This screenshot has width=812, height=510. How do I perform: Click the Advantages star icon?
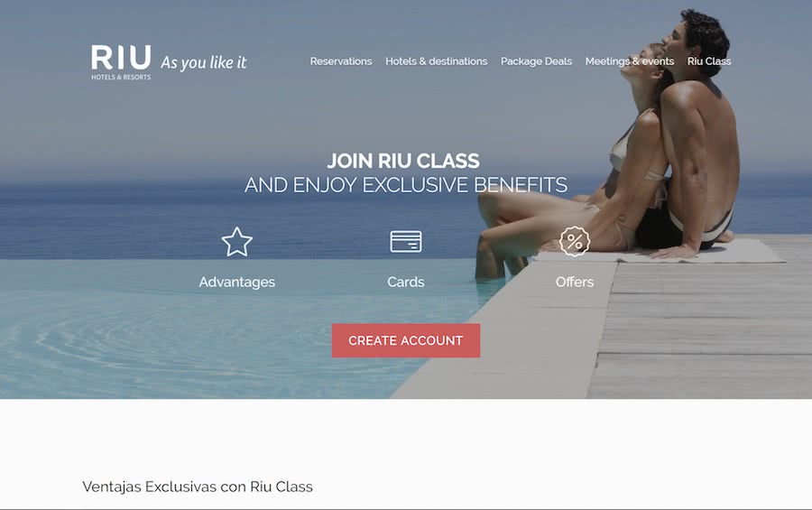click(x=236, y=242)
